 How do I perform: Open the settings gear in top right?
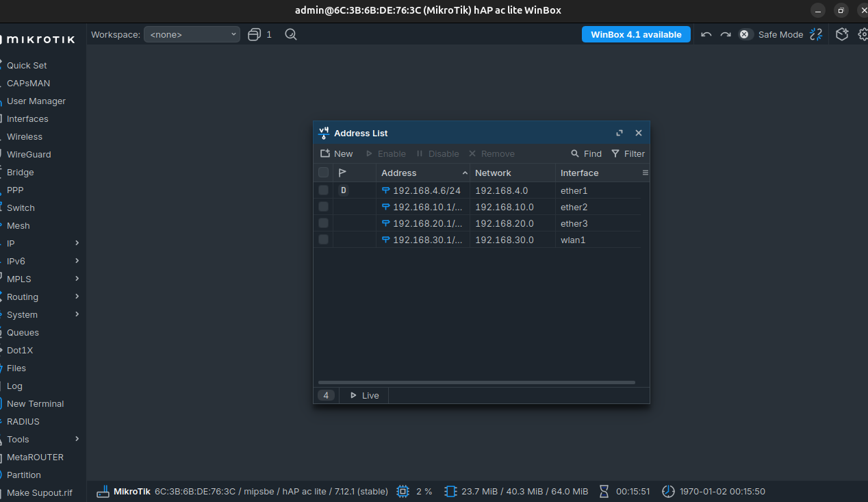tap(863, 34)
